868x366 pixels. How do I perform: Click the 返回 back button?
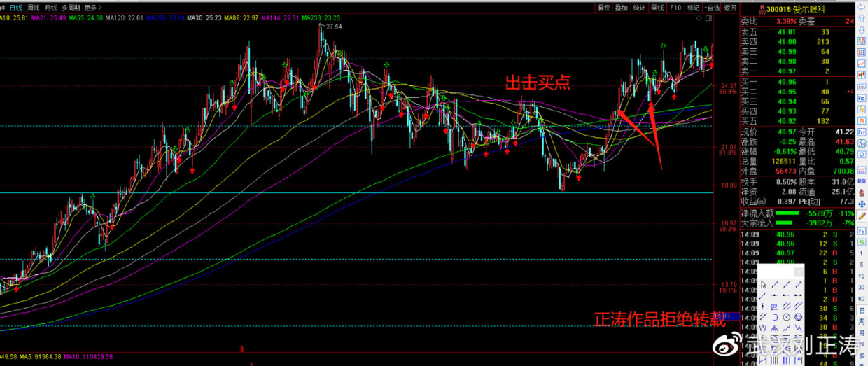730,8
